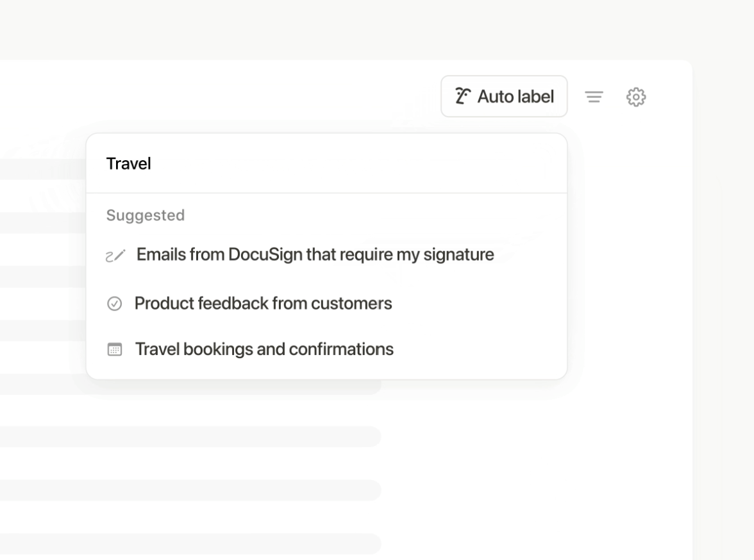This screenshot has height=560, width=754.
Task: Click the Auto label button
Action: [504, 96]
